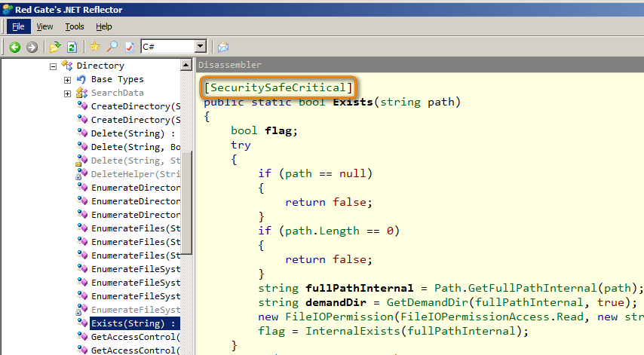
Task: Click the green Refresh toolbar icon
Action: point(72,47)
